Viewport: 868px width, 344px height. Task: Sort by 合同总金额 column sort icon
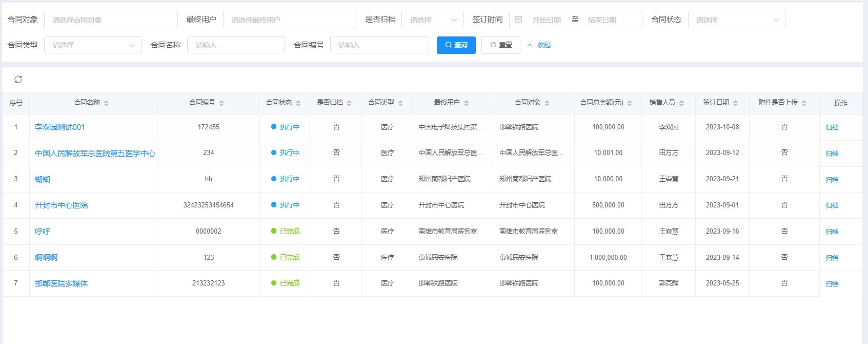coord(630,103)
